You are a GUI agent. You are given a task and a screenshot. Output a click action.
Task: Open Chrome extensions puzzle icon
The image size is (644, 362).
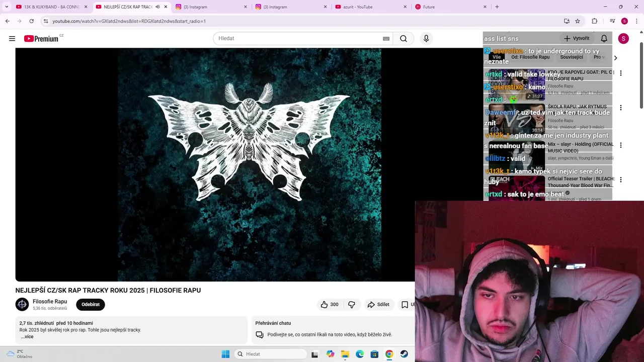(594, 21)
